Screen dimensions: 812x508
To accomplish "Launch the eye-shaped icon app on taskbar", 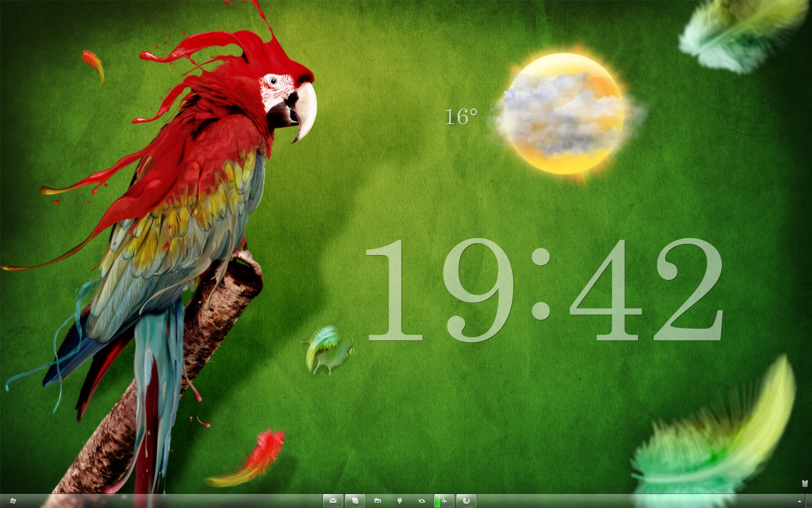I will pyautogui.click(x=422, y=501).
